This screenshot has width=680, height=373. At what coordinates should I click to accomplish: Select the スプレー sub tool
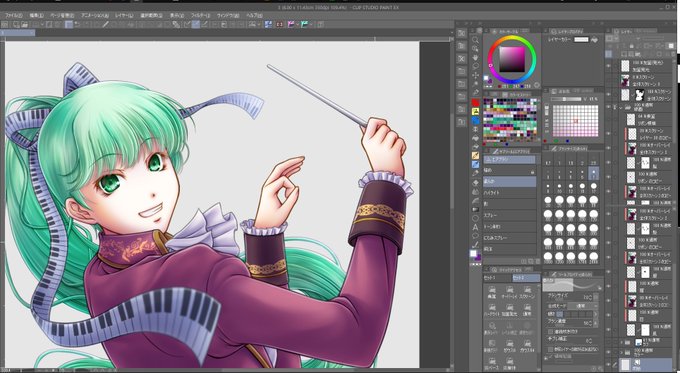pyautogui.click(x=510, y=215)
